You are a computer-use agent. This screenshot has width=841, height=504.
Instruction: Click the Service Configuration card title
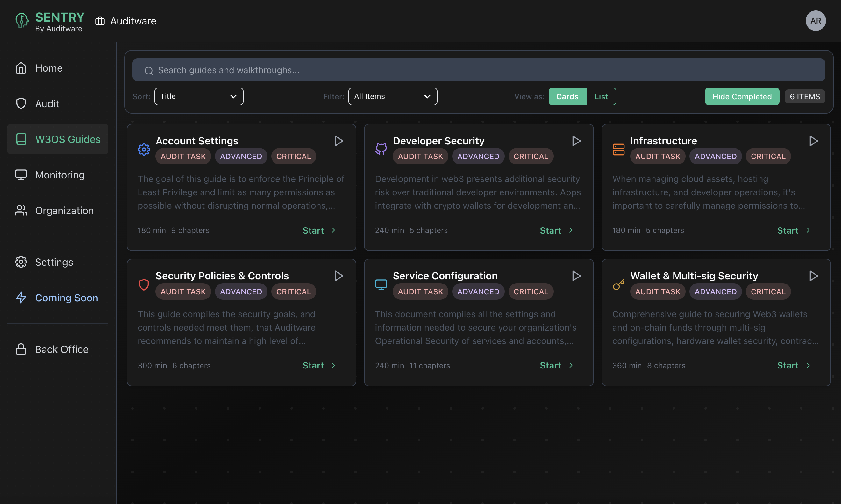click(x=445, y=276)
